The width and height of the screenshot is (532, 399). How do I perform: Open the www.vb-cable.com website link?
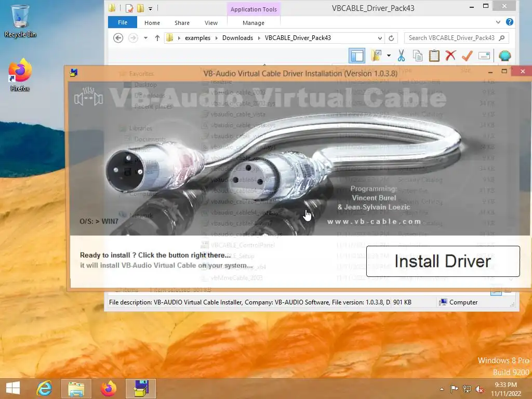(x=374, y=221)
